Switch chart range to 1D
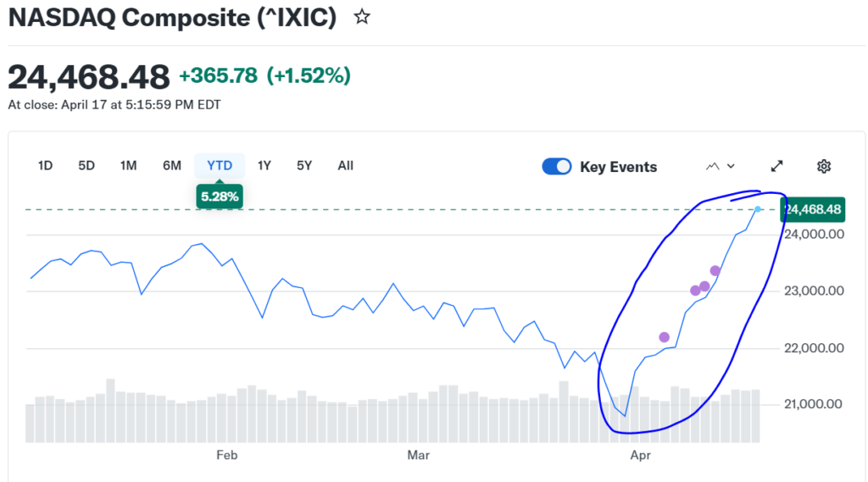Image resolution: width=868 pixels, height=482 pixels. click(x=46, y=166)
